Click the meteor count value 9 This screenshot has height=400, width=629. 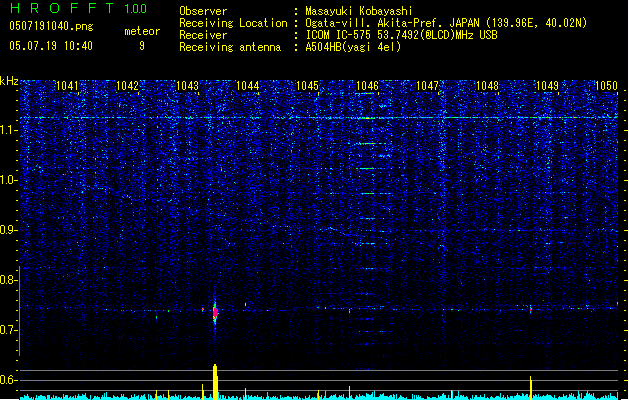[x=142, y=46]
